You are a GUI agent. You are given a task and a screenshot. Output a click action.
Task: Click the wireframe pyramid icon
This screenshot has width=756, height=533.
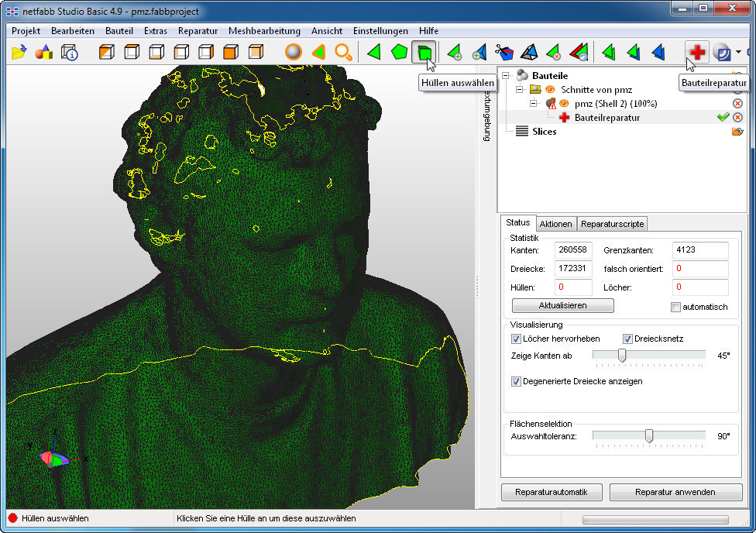click(x=529, y=52)
